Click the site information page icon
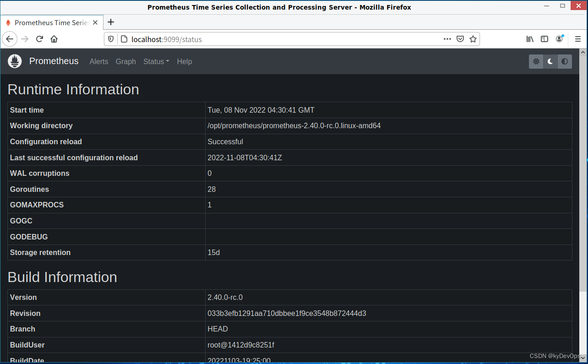This screenshot has width=588, height=364. tap(123, 39)
